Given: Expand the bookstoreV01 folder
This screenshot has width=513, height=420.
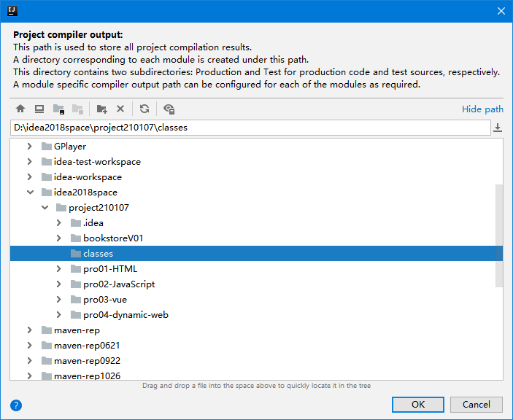Looking at the screenshot, I should pyautogui.click(x=59, y=238).
